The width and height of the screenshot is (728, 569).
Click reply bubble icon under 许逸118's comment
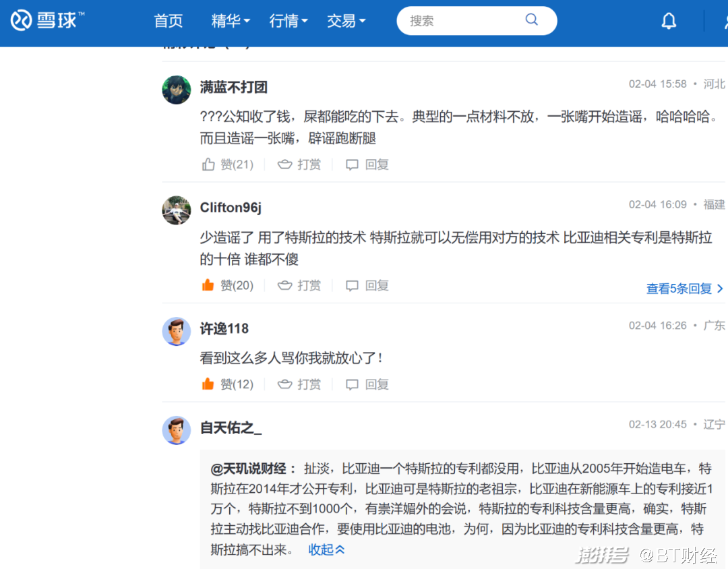(x=352, y=384)
